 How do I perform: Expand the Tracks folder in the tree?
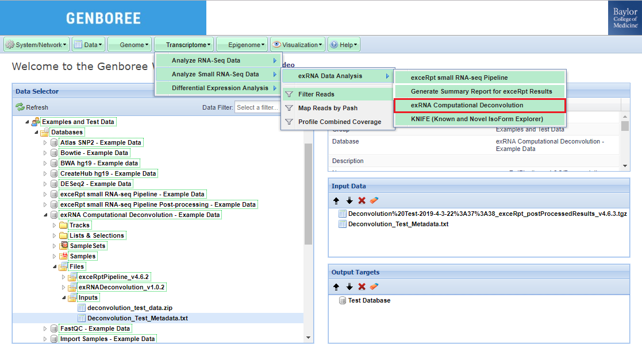(55, 226)
